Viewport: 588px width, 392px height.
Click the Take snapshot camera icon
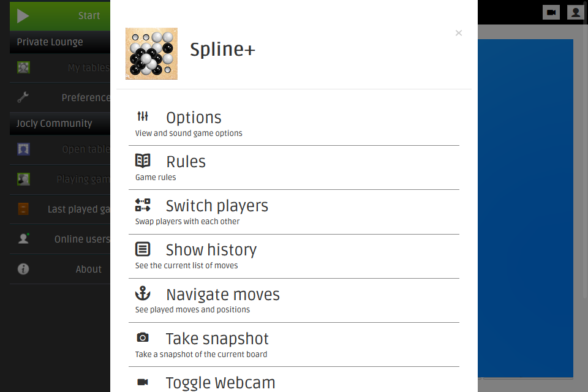pyautogui.click(x=143, y=337)
